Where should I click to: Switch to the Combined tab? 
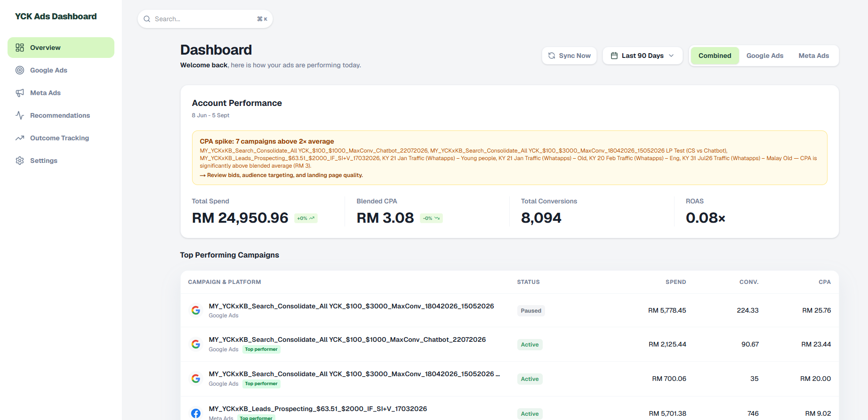click(x=715, y=56)
